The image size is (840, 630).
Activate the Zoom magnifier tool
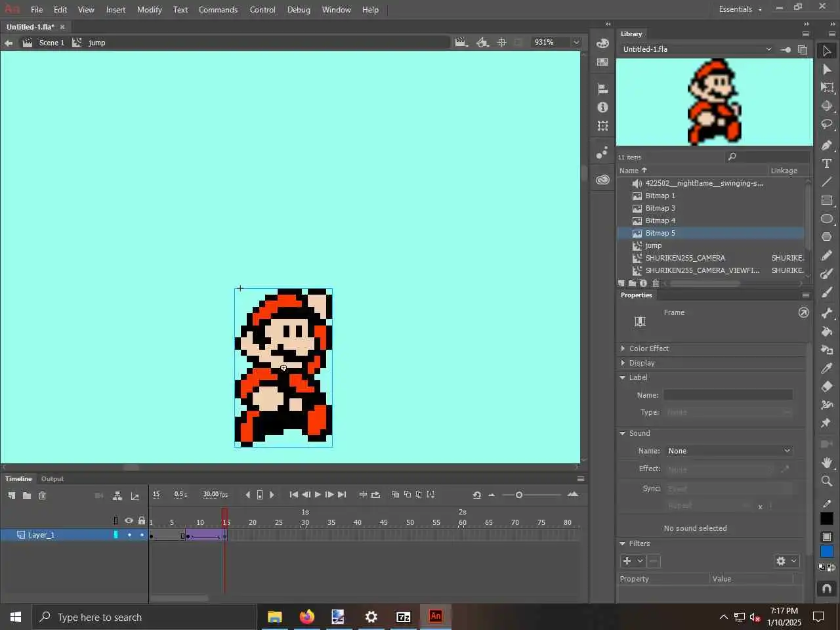click(827, 481)
